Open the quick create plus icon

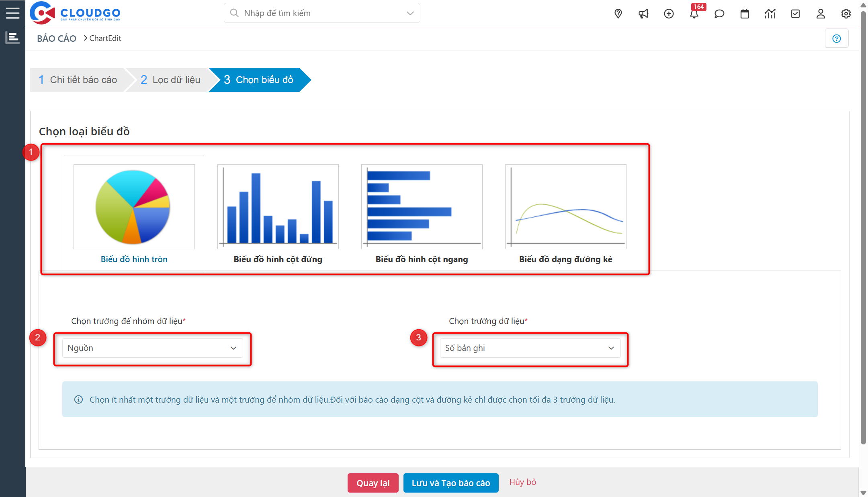(x=669, y=13)
